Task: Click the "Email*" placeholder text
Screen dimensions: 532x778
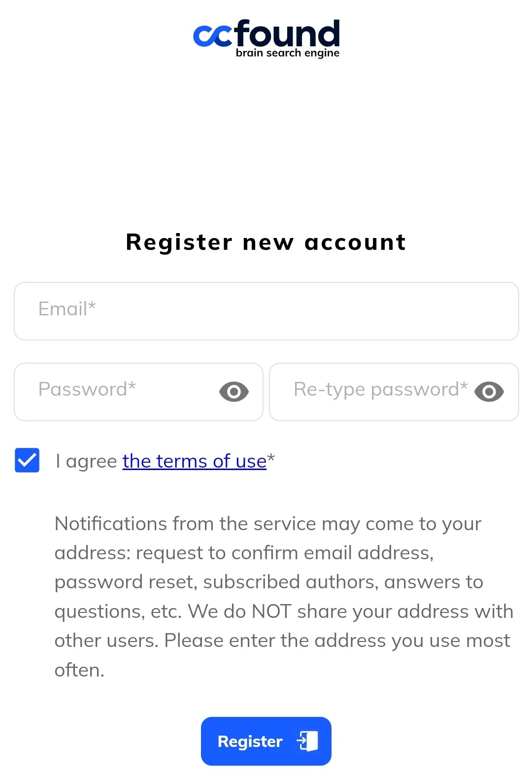Action: [x=67, y=309]
